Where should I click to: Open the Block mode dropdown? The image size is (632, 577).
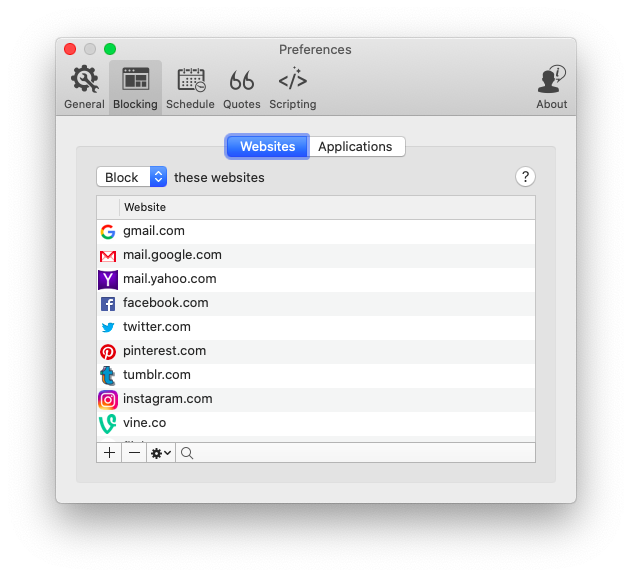click(131, 177)
